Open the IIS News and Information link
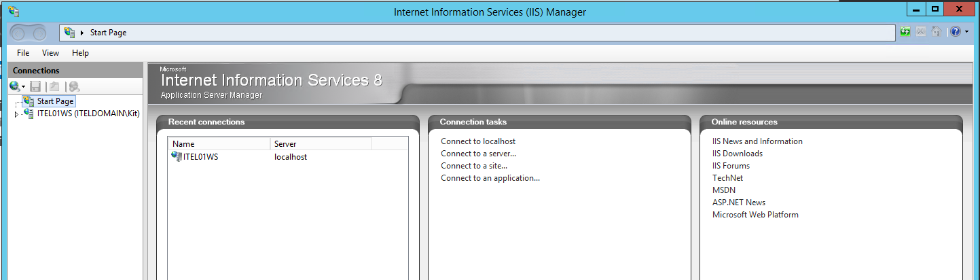 tap(757, 141)
